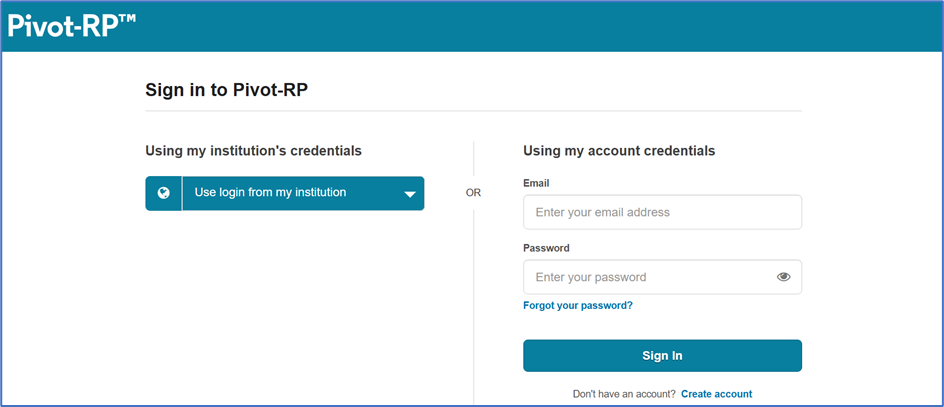The width and height of the screenshot is (944, 407).
Task: Focus the 'Enter your password' field
Action: coord(662,277)
